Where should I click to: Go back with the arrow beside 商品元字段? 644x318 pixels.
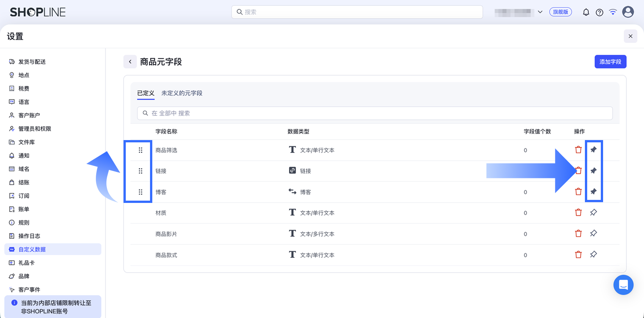pyautogui.click(x=130, y=62)
